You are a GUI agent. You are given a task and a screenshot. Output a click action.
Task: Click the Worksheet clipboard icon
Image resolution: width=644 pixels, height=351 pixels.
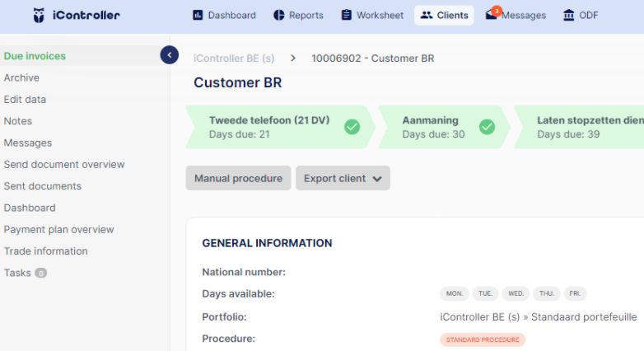tap(346, 15)
